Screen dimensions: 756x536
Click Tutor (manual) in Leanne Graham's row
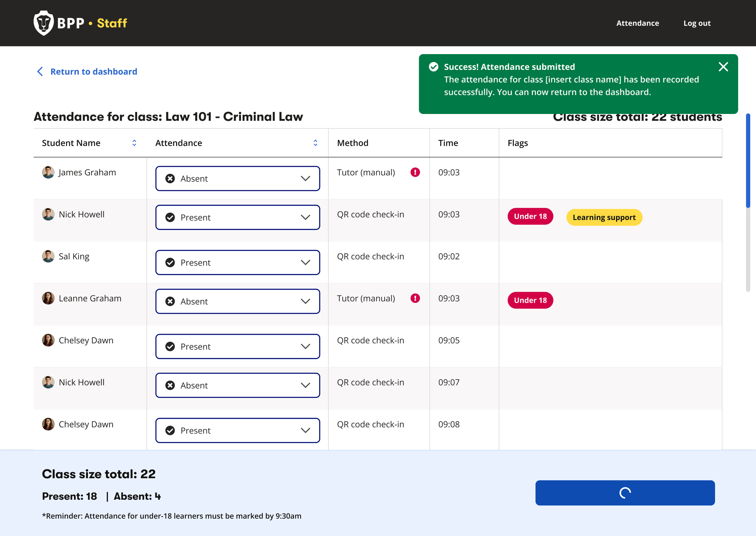[366, 299]
